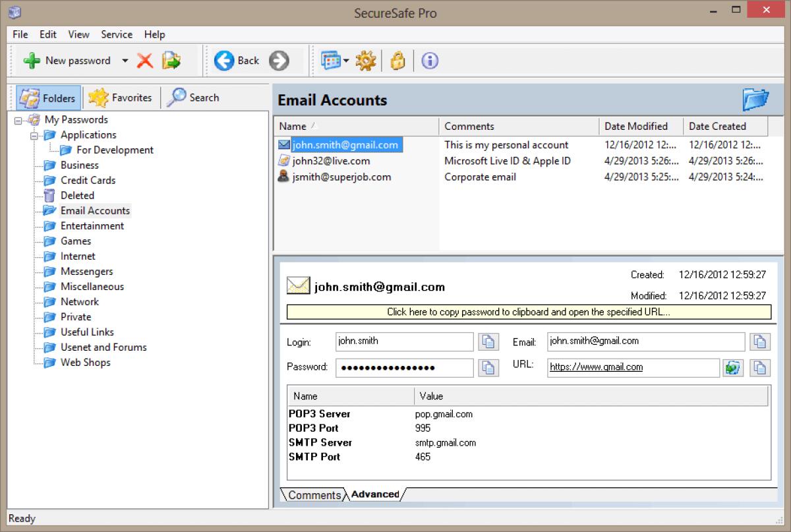Image resolution: width=791 pixels, height=532 pixels.
Task: Open the URL with the browser globe icon
Action: tap(734, 368)
